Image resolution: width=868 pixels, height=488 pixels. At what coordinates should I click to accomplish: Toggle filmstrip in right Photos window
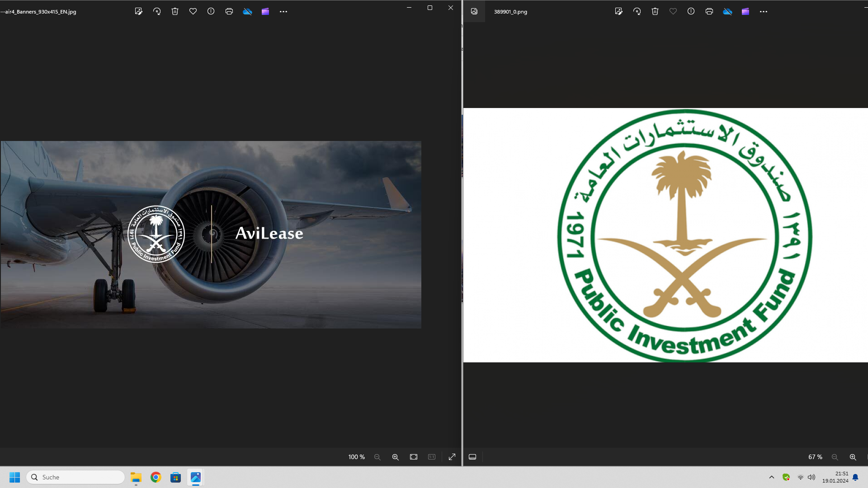[472, 457]
